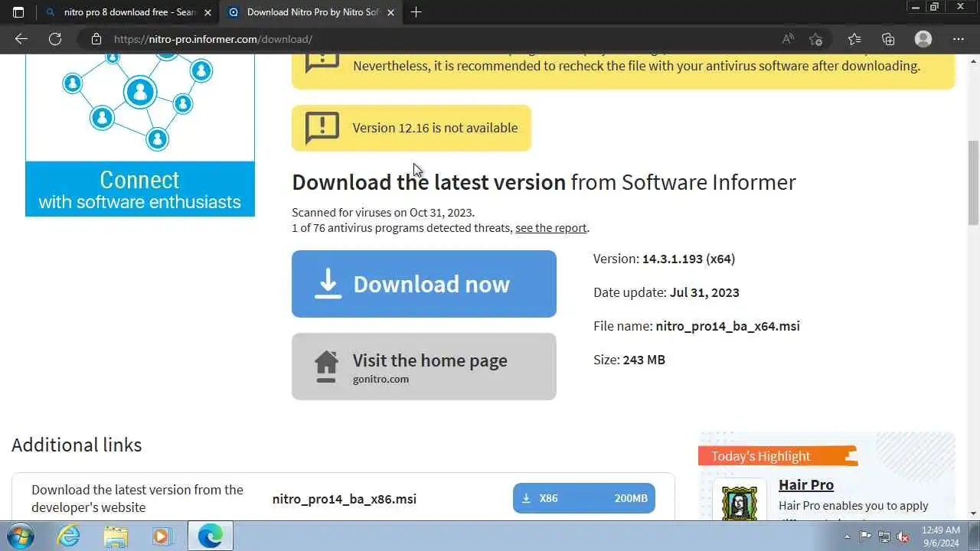The height and width of the screenshot is (551, 980).
Task: Open Edge settings and more menu
Action: point(959,39)
